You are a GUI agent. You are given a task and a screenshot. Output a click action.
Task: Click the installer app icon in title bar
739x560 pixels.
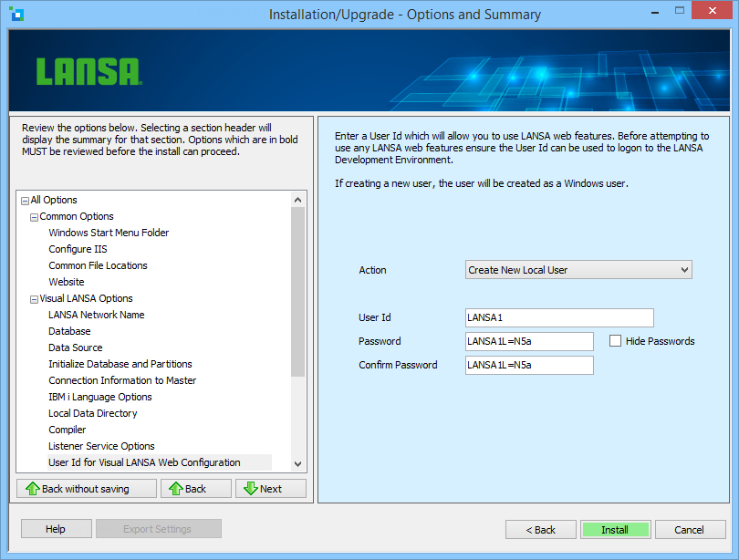point(16,14)
